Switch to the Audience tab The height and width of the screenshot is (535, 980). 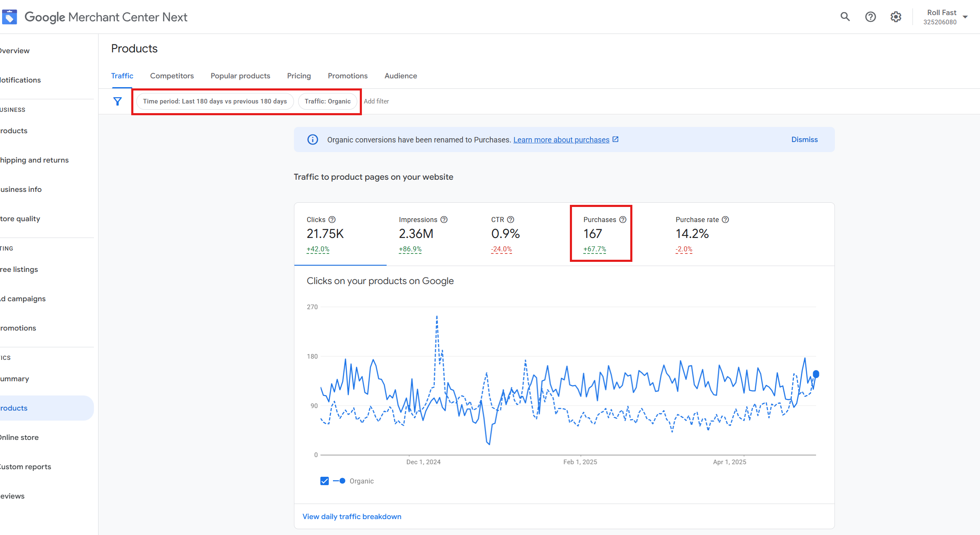pyautogui.click(x=401, y=76)
